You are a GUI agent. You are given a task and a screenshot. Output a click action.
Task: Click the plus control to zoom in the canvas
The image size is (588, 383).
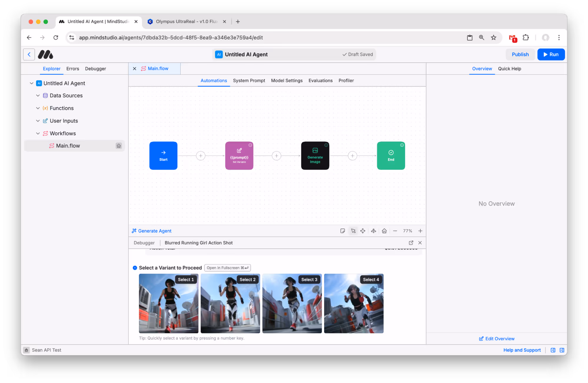click(420, 231)
